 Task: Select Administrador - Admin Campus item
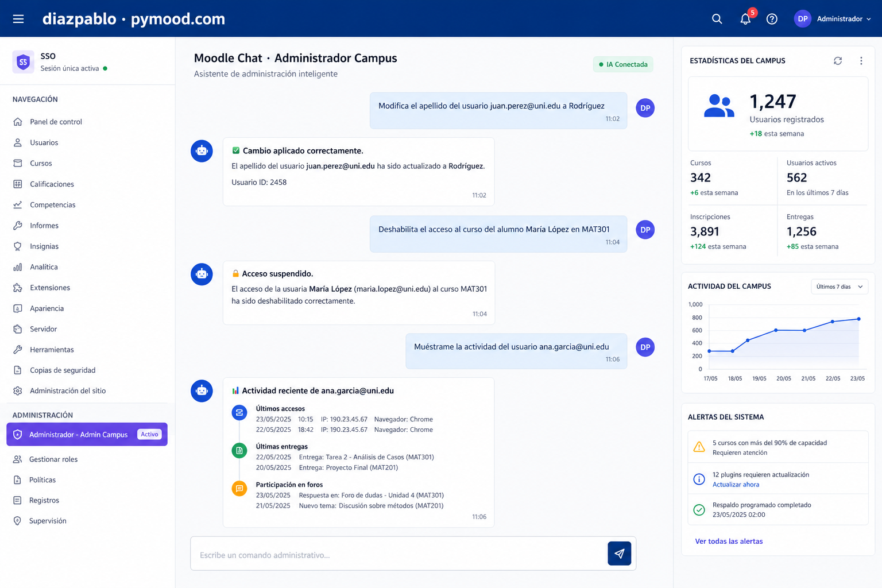click(87, 434)
